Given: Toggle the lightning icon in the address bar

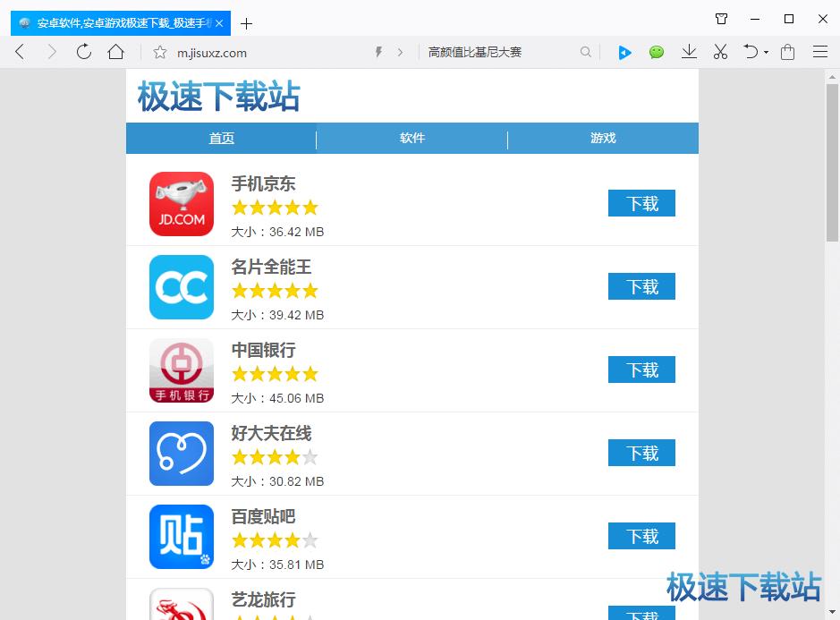Looking at the screenshot, I should 378,52.
